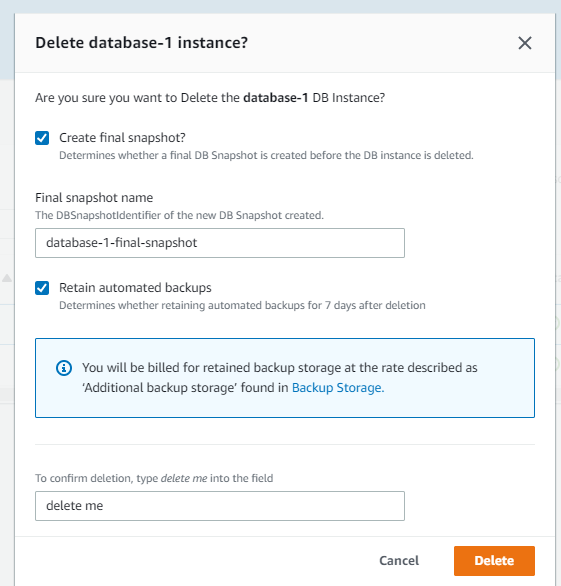Image resolution: width=561 pixels, height=586 pixels.
Task: Click the 'To confirm deletion' instruction text
Action: tap(154, 478)
